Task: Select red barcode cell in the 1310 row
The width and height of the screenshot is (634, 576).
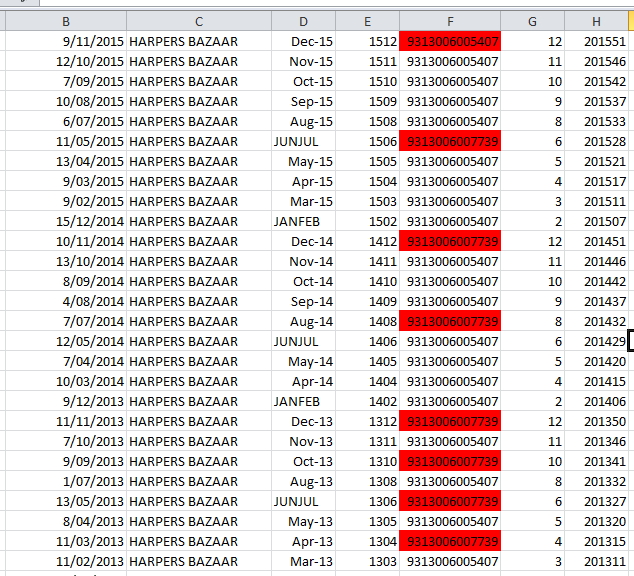Action: point(450,461)
